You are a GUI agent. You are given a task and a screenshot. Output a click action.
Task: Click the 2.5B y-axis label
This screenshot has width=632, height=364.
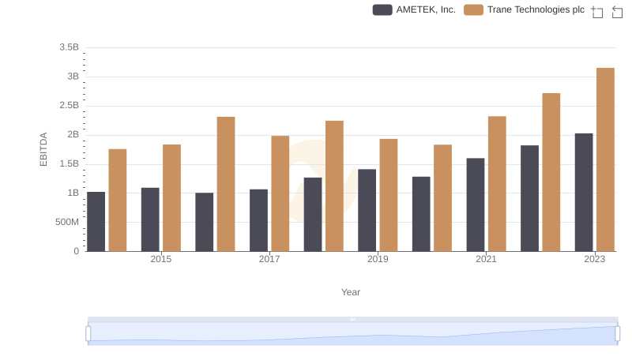pyautogui.click(x=69, y=106)
